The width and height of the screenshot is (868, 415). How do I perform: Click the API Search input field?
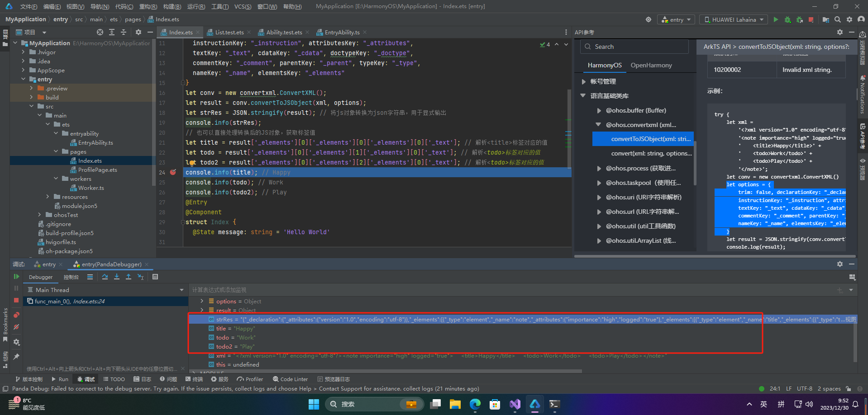pos(634,47)
